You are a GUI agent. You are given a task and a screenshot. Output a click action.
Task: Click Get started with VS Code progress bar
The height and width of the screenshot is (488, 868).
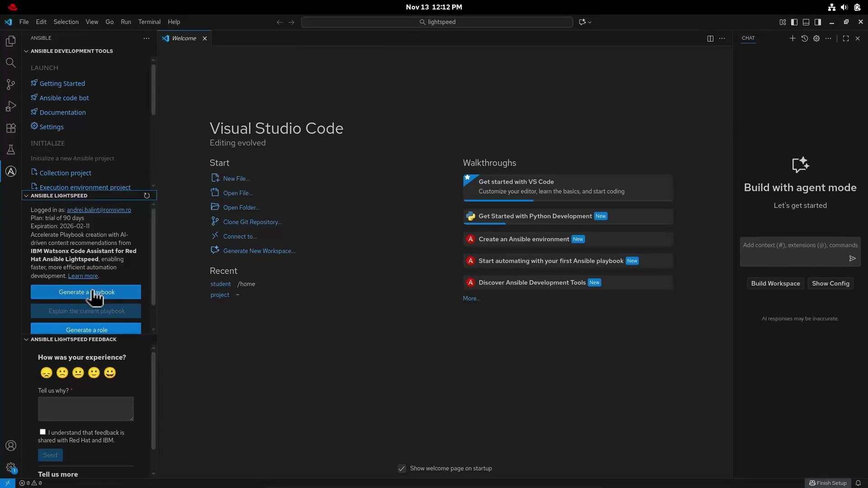point(568,201)
